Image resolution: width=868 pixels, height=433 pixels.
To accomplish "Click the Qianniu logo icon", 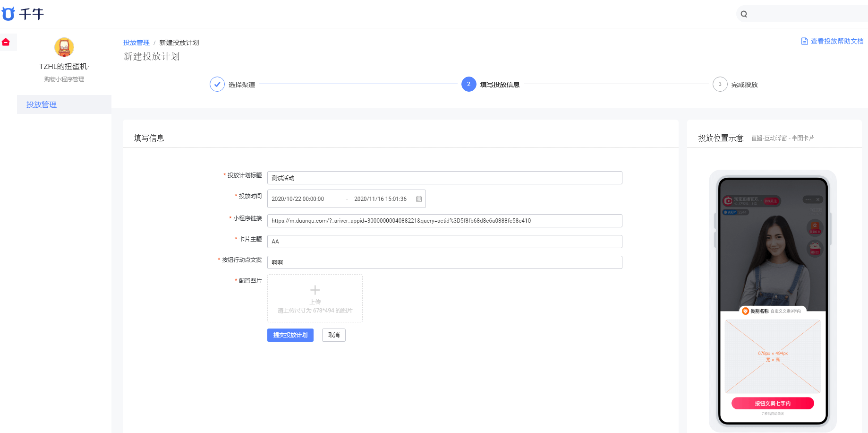I will tap(8, 14).
